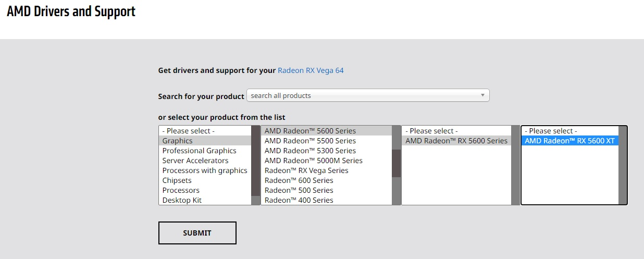Click the category list scrollbar
644x259 pixels.
255,165
